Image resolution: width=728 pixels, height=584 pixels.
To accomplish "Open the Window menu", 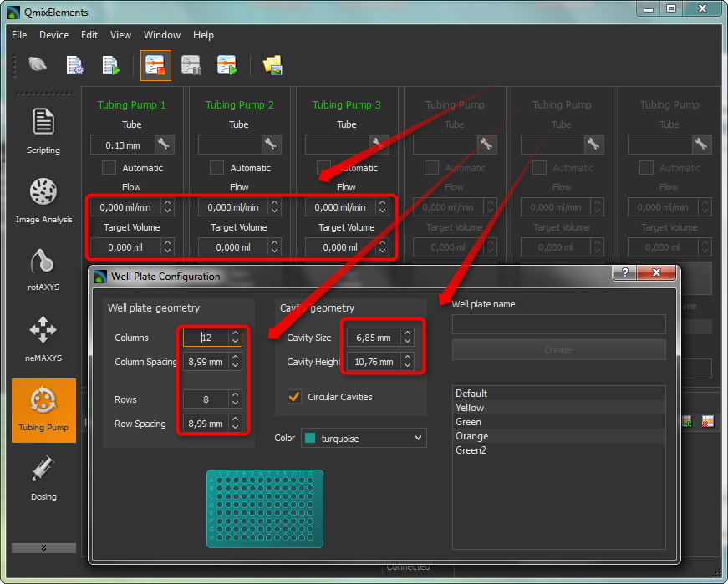I will pyautogui.click(x=161, y=35).
